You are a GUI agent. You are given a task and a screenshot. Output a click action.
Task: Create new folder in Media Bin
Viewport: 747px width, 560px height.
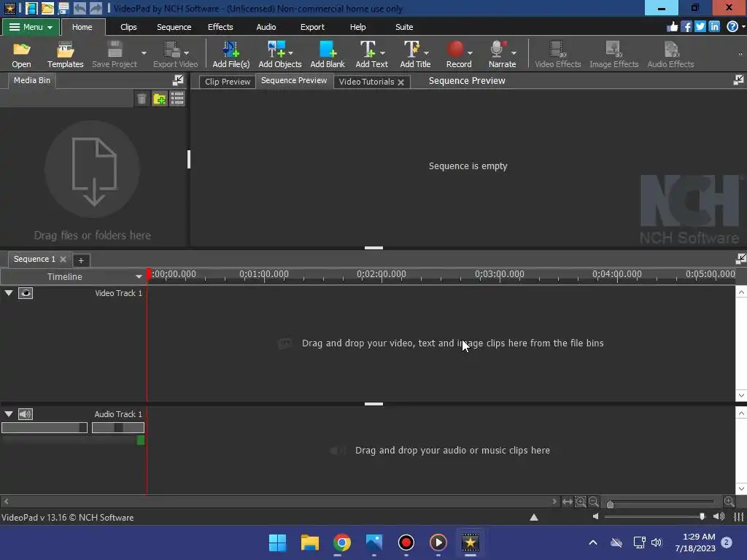click(159, 98)
